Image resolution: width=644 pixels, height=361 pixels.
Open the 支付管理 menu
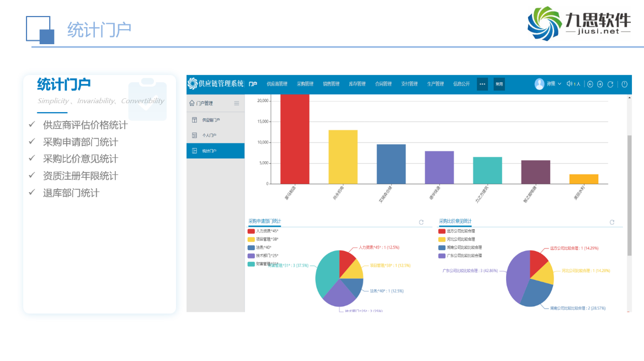click(x=409, y=84)
